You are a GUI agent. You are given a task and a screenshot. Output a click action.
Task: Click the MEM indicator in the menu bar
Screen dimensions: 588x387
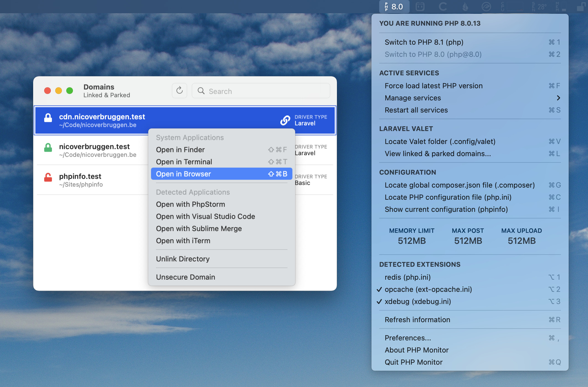coord(561,7)
